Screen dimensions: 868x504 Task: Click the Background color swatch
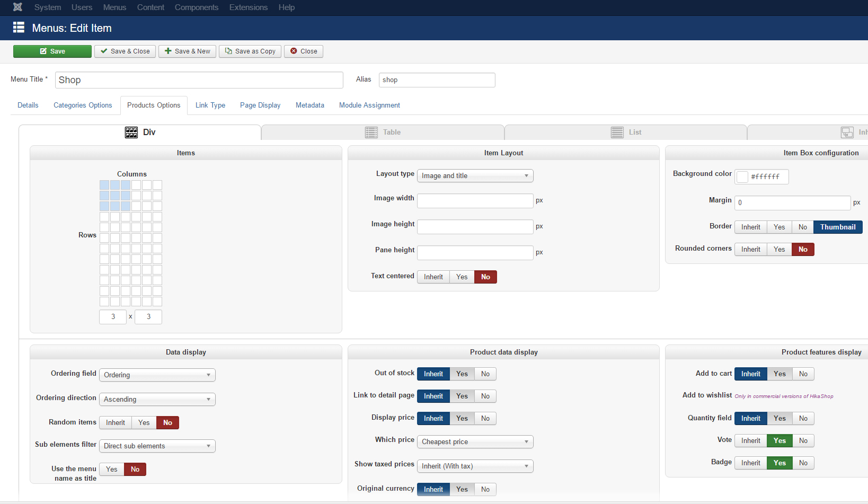point(742,177)
